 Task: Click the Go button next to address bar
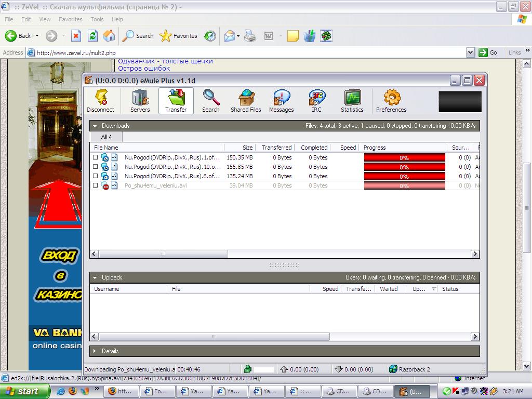pos(488,52)
